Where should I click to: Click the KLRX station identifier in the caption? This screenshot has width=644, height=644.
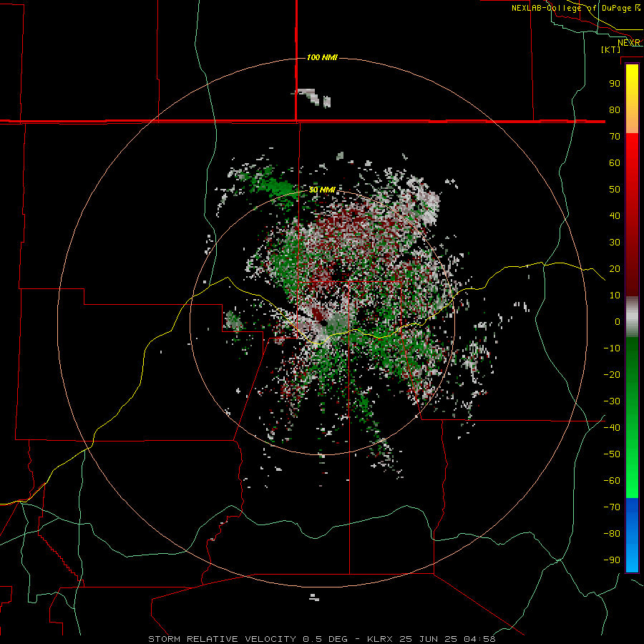click(381, 639)
